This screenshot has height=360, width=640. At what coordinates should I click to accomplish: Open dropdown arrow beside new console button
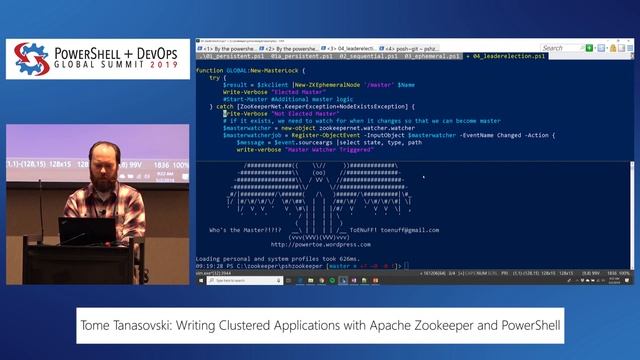(595, 48)
